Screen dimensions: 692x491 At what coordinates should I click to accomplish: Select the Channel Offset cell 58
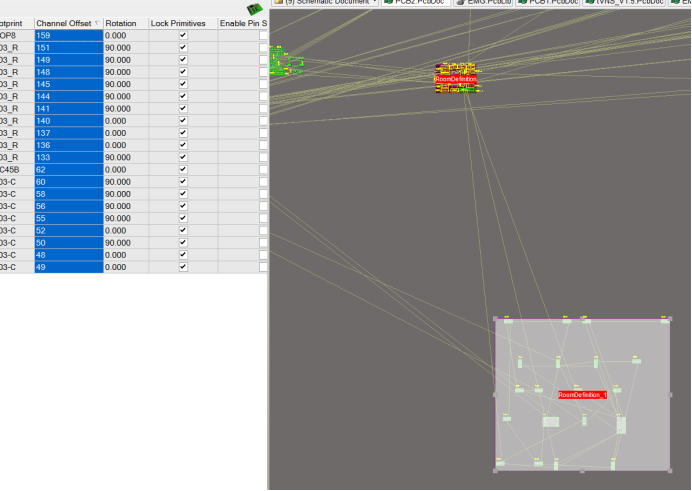[69, 194]
